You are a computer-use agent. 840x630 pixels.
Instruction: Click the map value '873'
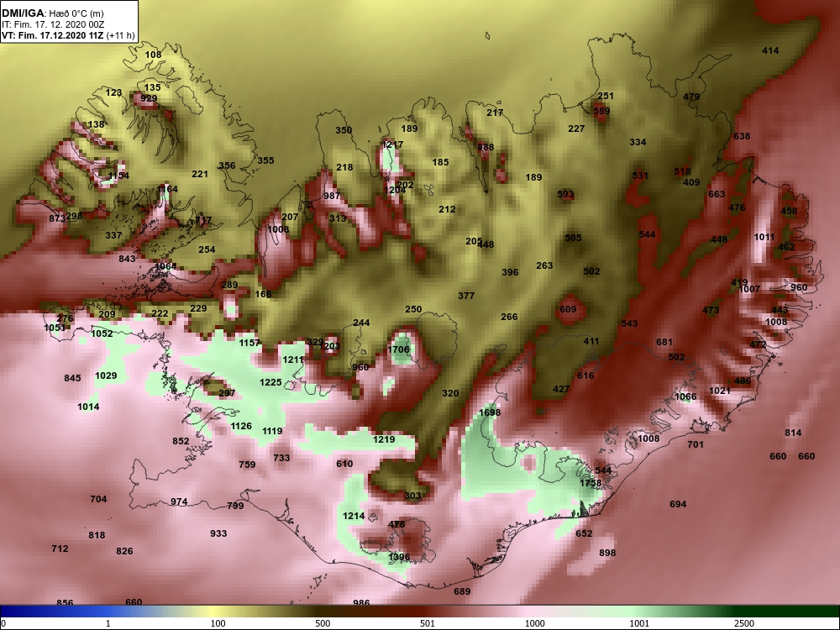[57, 218]
